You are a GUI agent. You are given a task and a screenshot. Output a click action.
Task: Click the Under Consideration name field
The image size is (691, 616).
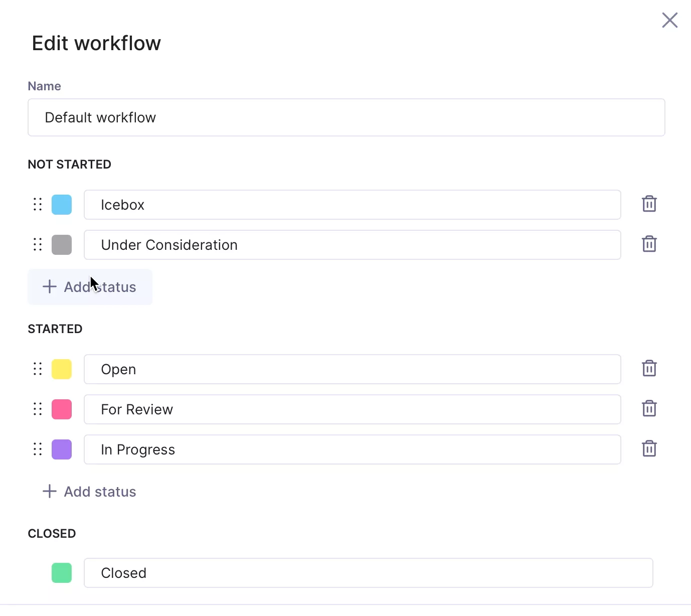pyautogui.click(x=353, y=245)
